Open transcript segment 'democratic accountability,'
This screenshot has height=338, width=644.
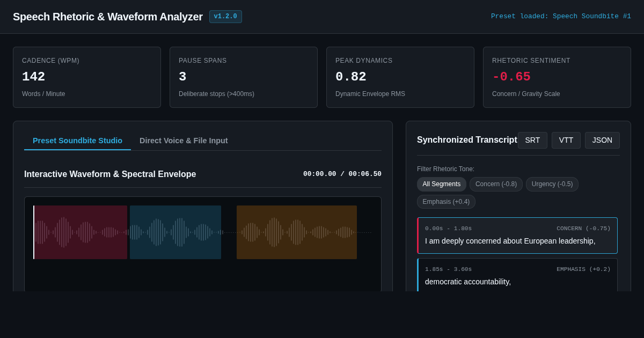517,275
